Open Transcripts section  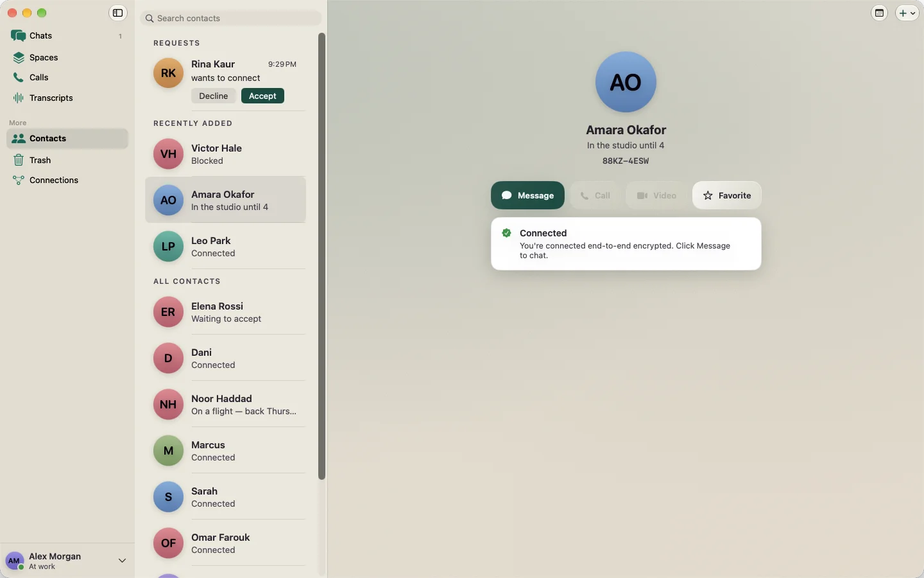pos(67,98)
